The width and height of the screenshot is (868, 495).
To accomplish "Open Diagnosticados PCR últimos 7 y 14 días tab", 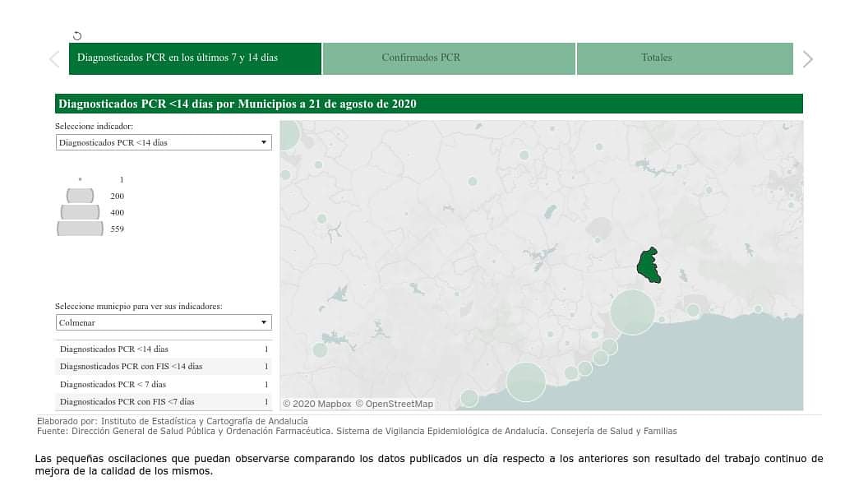I will (195, 58).
